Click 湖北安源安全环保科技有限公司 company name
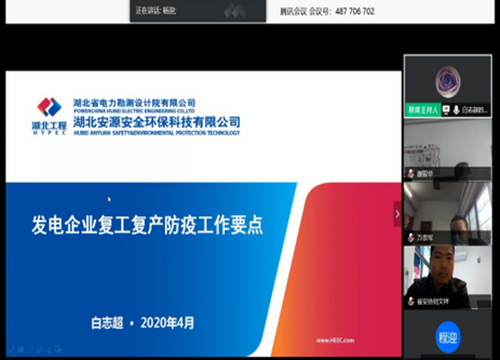This screenshot has width=500, height=360. pos(157,122)
